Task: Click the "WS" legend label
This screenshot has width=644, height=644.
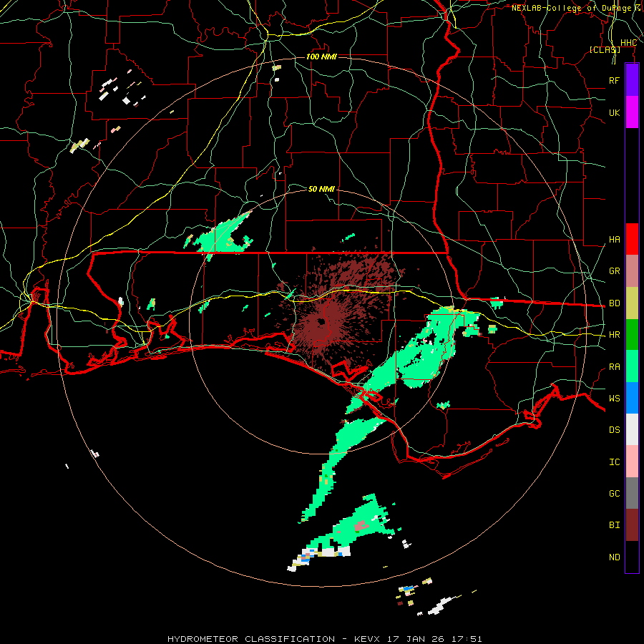Action: coord(614,399)
